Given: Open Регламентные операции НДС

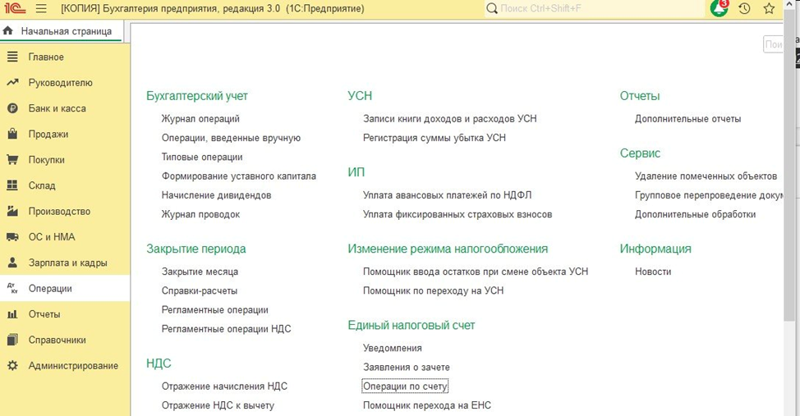Looking at the screenshot, I should click(x=226, y=329).
